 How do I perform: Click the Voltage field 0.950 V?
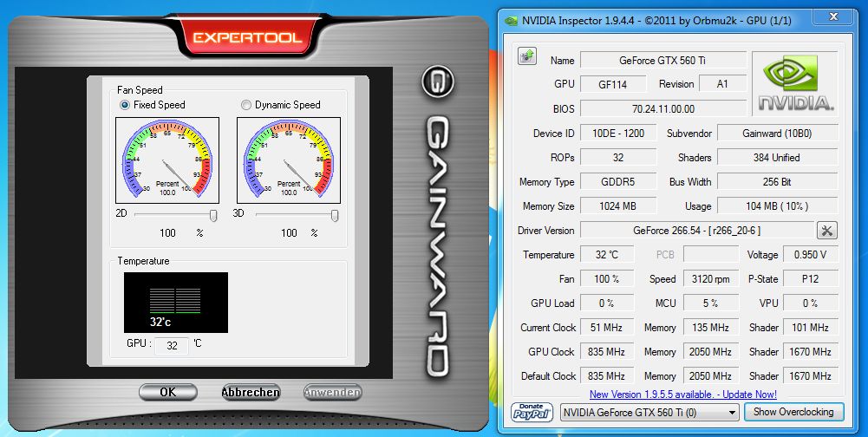(x=811, y=255)
